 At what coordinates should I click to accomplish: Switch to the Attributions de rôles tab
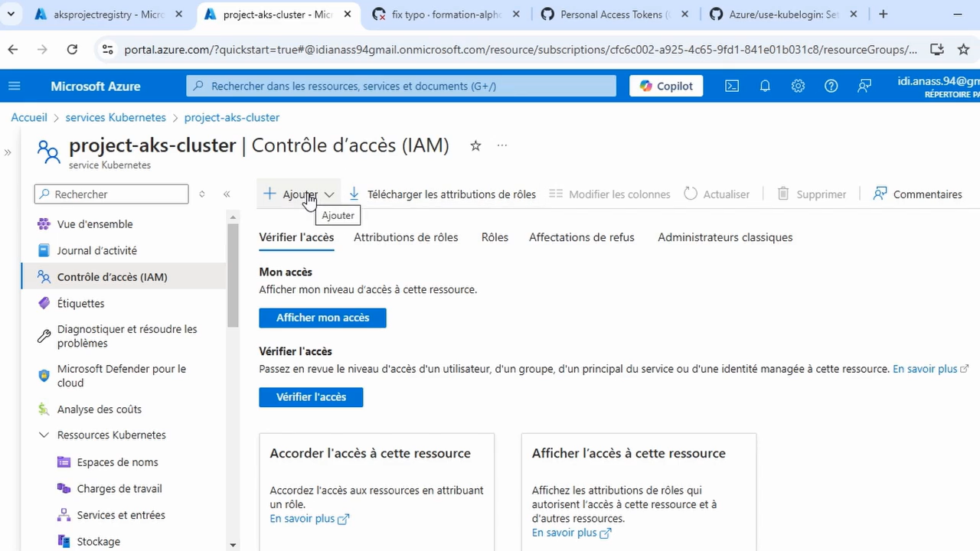(405, 237)
